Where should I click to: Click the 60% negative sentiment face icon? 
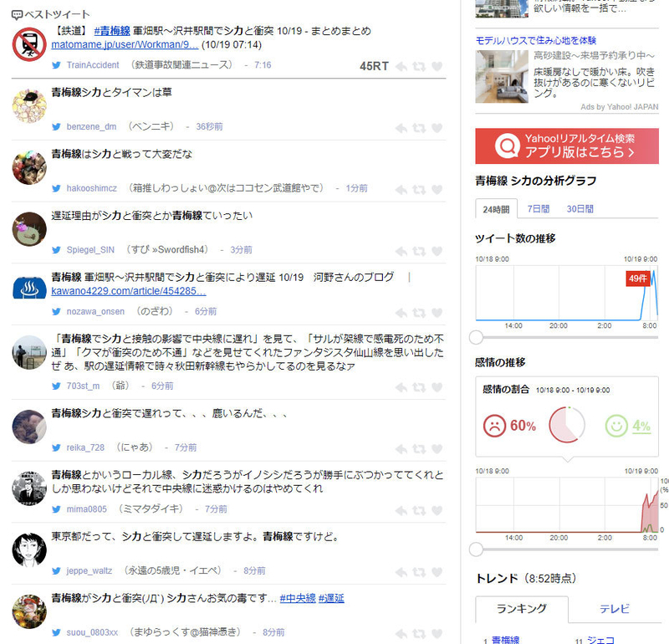coord(494,426)
